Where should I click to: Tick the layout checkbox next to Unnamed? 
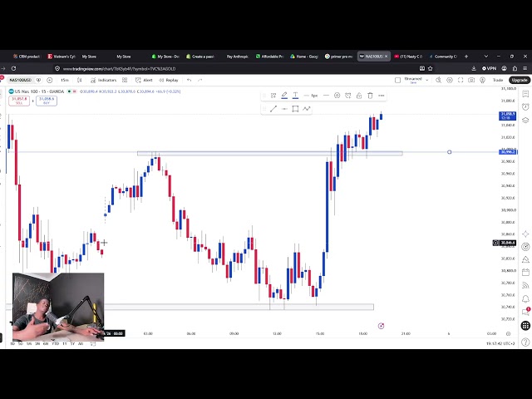397,80
